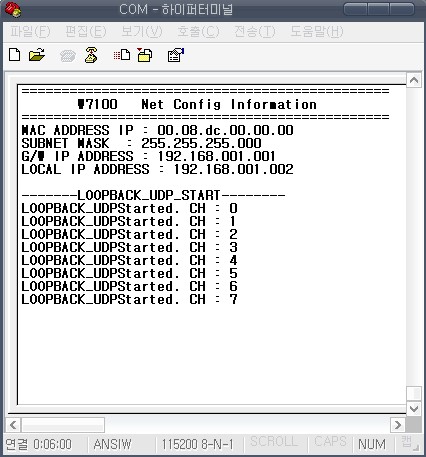Click the vertical scrollbar down arrow

click(x=414, y=408)
